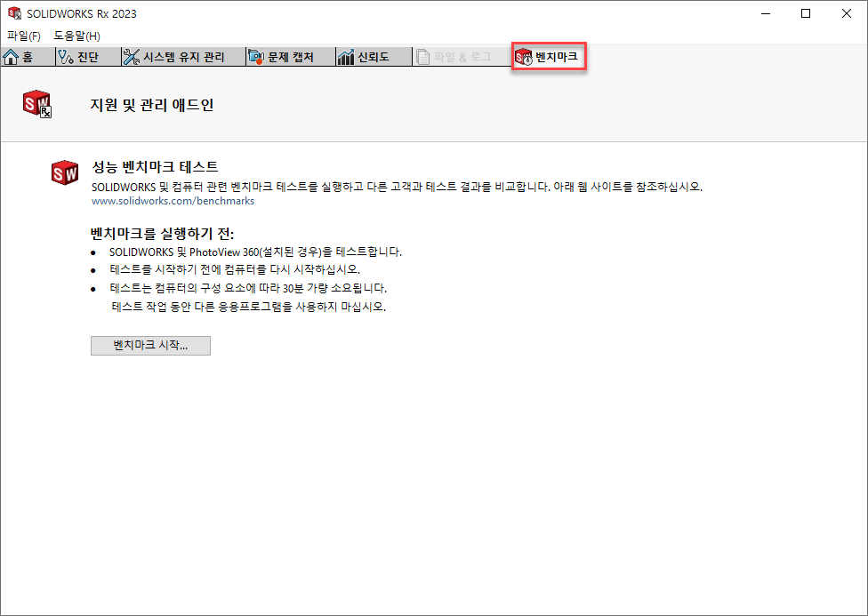Click the 지원 및 관리 애드인 header text
The image size is (868, 616).
(x=152, y=105)
